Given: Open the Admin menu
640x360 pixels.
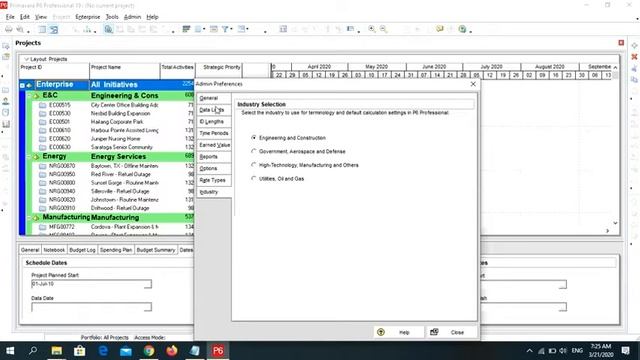Looking at the screenshot, I should (x=132, y=17).
